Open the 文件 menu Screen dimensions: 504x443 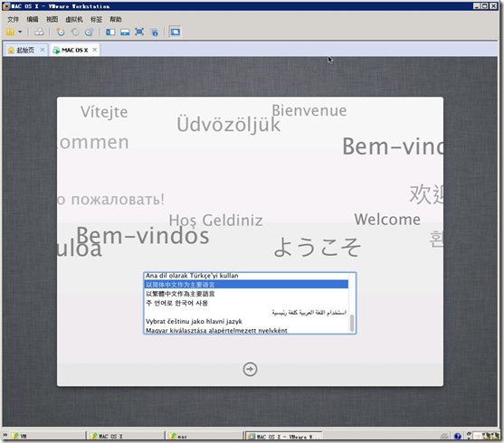[14, 19]
